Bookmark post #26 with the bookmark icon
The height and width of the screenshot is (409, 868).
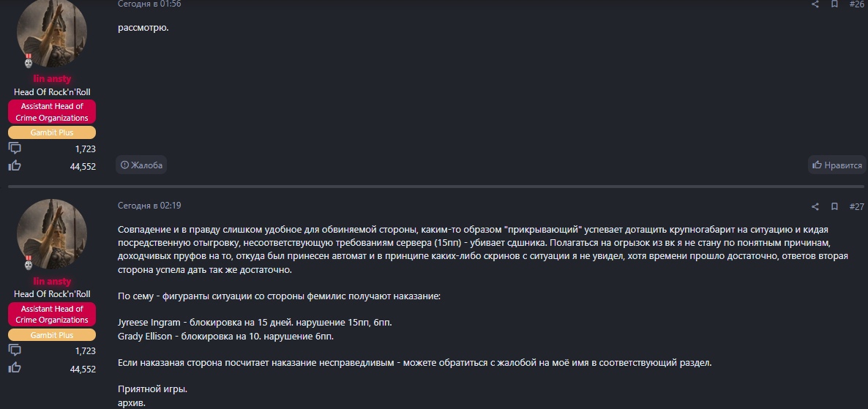coord(834,4)
